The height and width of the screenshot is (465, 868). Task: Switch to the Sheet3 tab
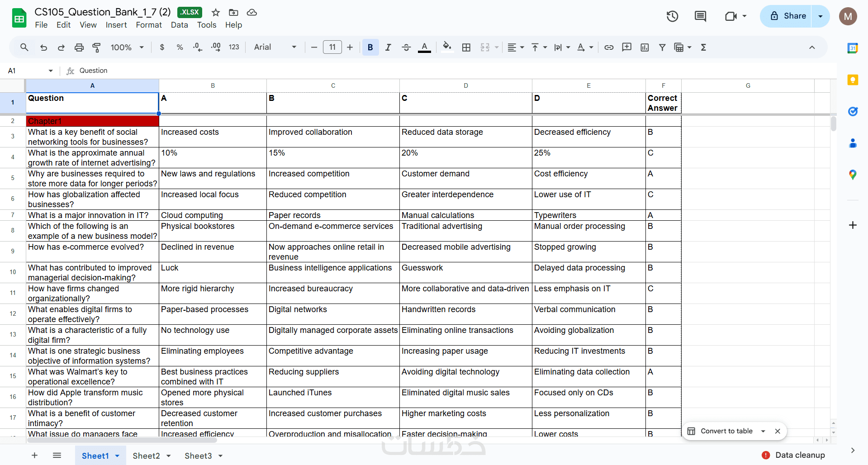pyautogui.click(x=198, y=456)
